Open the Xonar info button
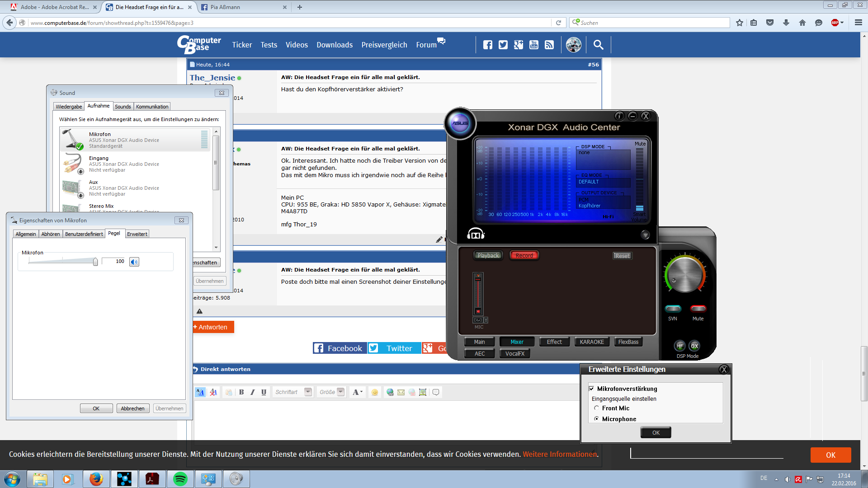Screen dimensions: 868x488 [619, 116]
